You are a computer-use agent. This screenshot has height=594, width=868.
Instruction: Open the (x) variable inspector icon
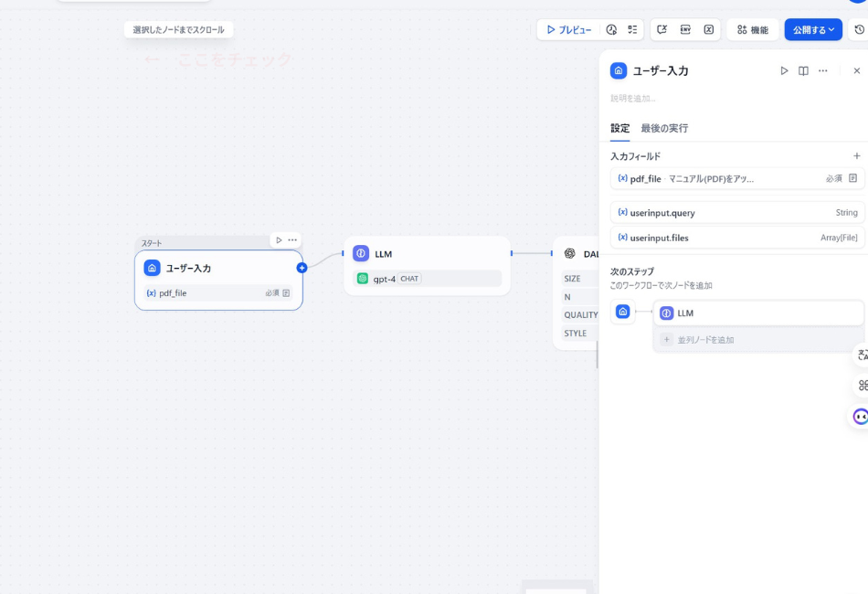coord(709,28)
